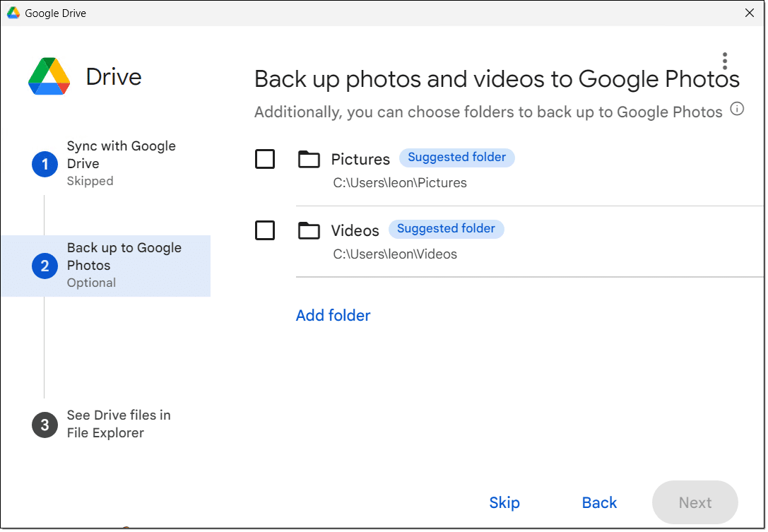Click the large Drive logo in sidebar
The image size is (768, 532).
coord(49,76)
